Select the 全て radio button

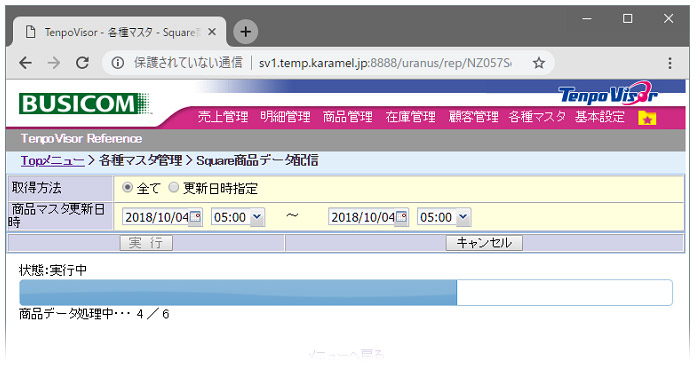(128, 187)
